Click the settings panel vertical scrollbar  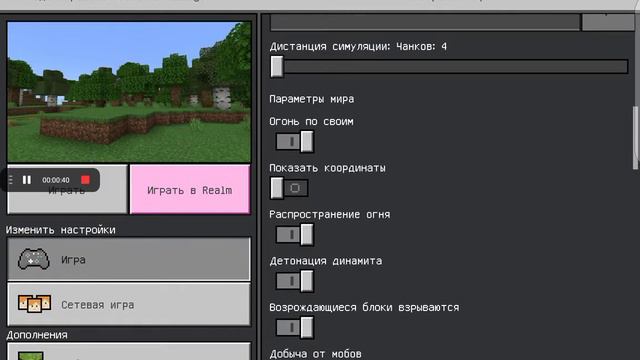point(636,138)
